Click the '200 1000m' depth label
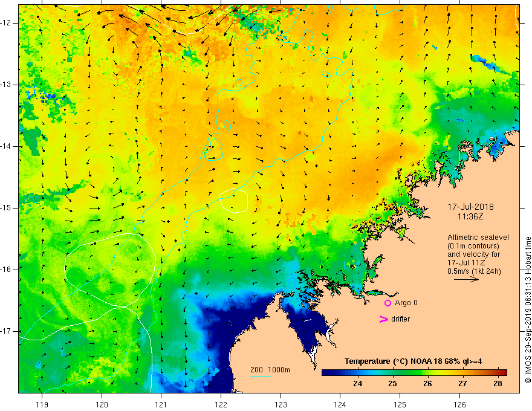This screenshot has height=411, width=532. [270, 370]
